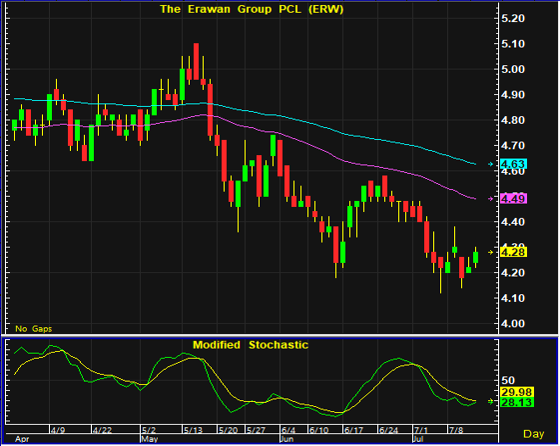
Task: Click the 4/9 date marker
Action: tap(58, 430)
